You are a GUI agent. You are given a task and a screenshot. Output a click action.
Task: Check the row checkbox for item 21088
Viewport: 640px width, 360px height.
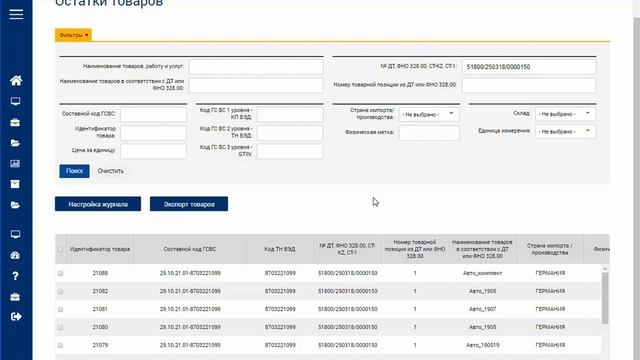tap(60, 273)
